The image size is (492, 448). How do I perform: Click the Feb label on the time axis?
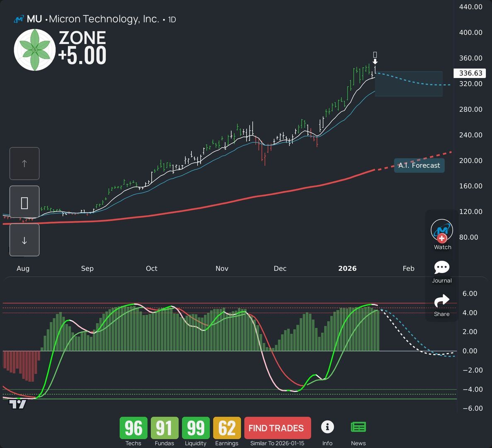(x=409, y=268)
